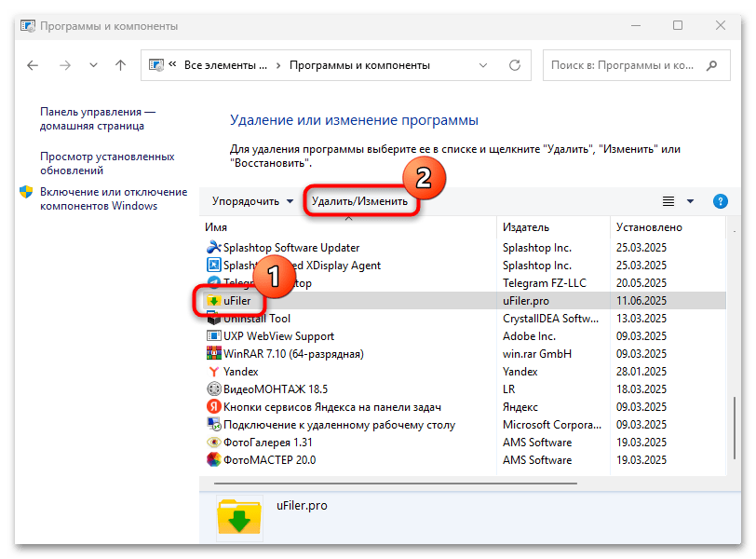Go forward with the Forward arrow
This screenshot has height=559, width=756.
click(x=64, y=65)
